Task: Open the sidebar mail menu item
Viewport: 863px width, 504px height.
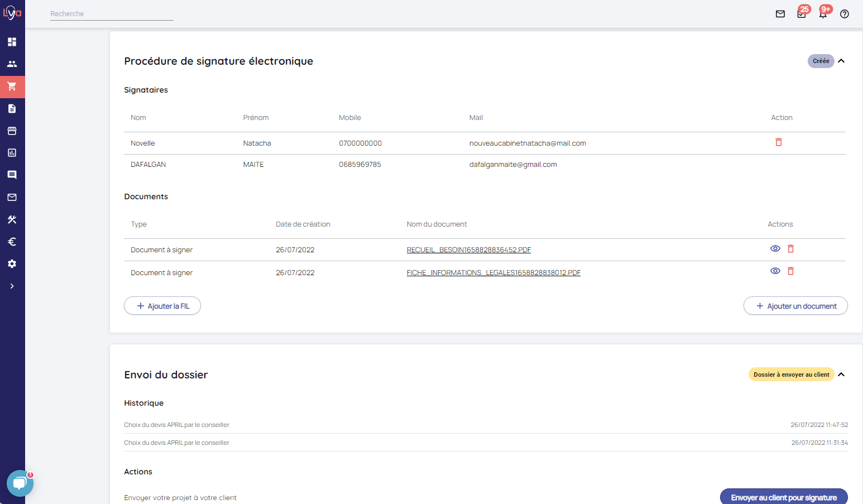Action: (x=12, y=197)
